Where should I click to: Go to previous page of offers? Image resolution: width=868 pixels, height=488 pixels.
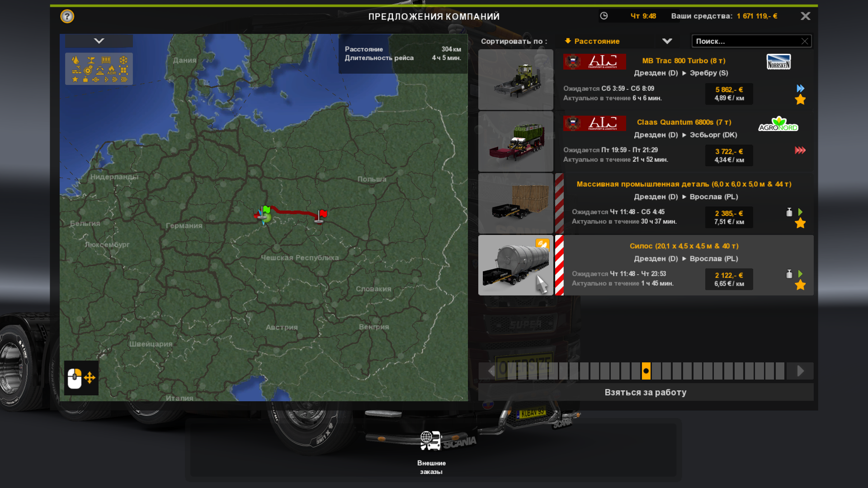(491, 371)
